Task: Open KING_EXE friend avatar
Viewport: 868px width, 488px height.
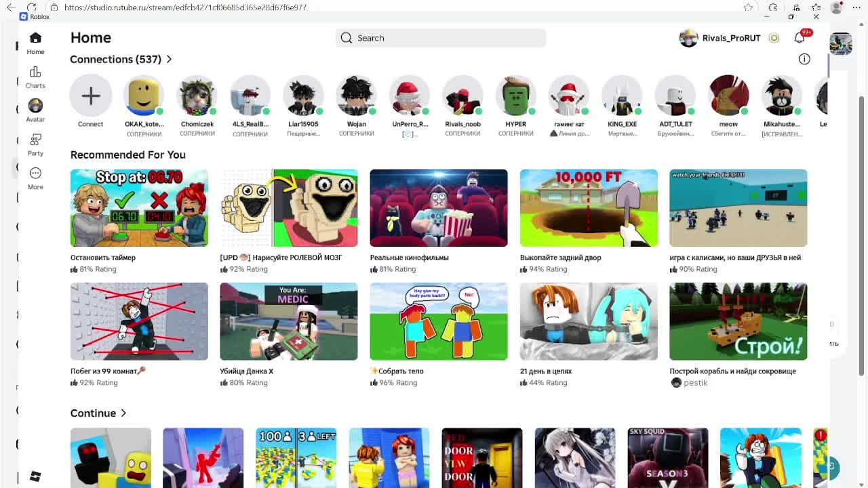Action: 622,96
